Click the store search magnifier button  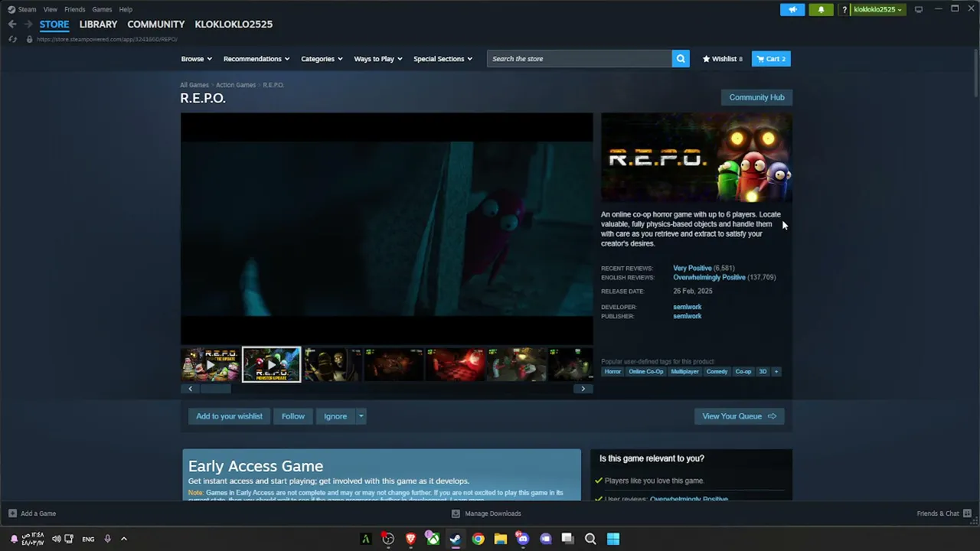[680, 59]
